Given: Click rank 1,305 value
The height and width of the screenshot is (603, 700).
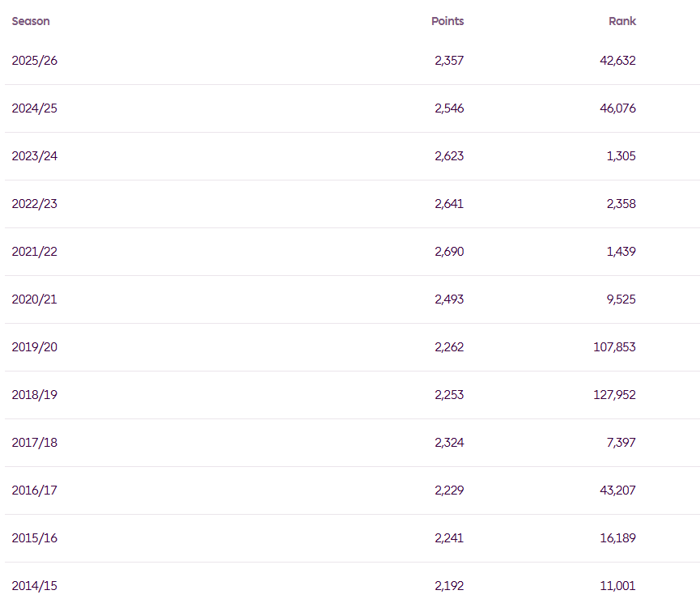Looking at the screenshot, I should click(x=621, y=156).
